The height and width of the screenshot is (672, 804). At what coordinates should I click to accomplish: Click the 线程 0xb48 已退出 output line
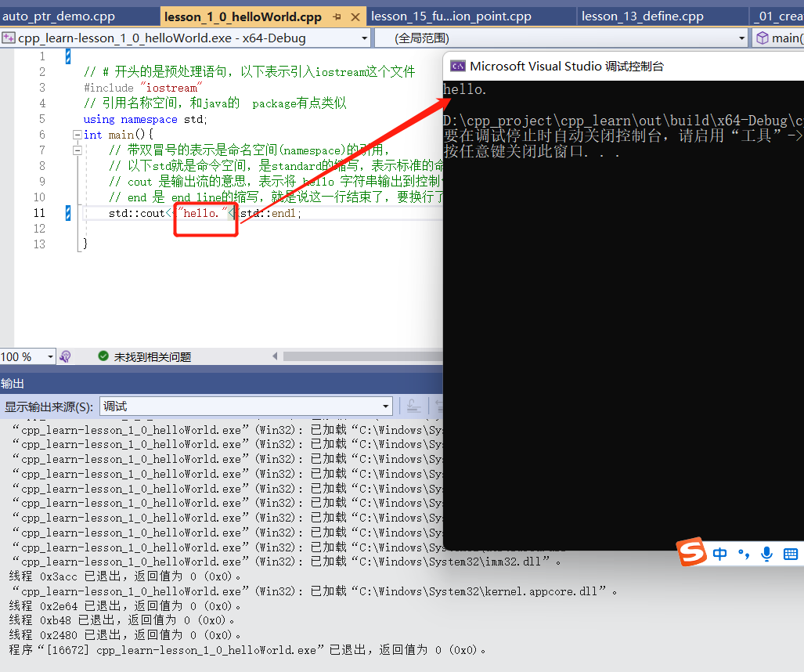121,620
